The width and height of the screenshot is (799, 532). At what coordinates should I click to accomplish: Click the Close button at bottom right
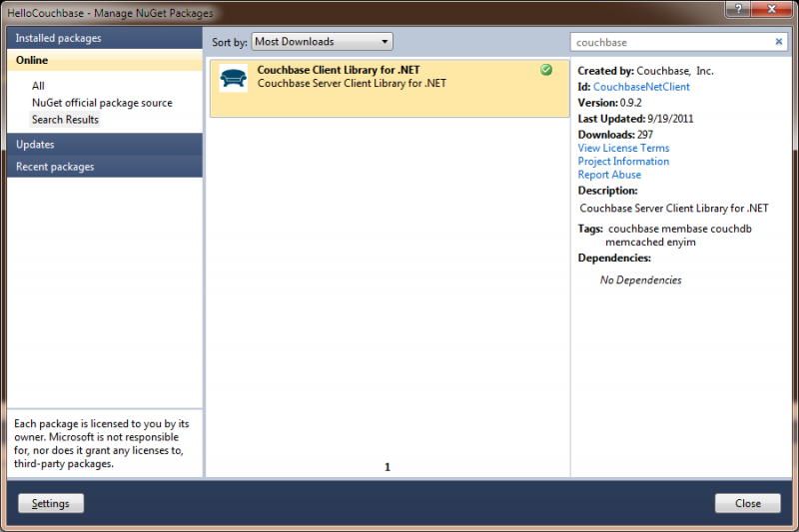(x=747, y=503)
